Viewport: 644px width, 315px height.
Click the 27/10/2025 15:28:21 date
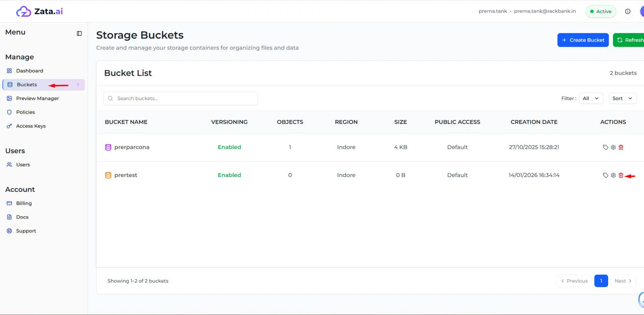[x=534, y=147]
